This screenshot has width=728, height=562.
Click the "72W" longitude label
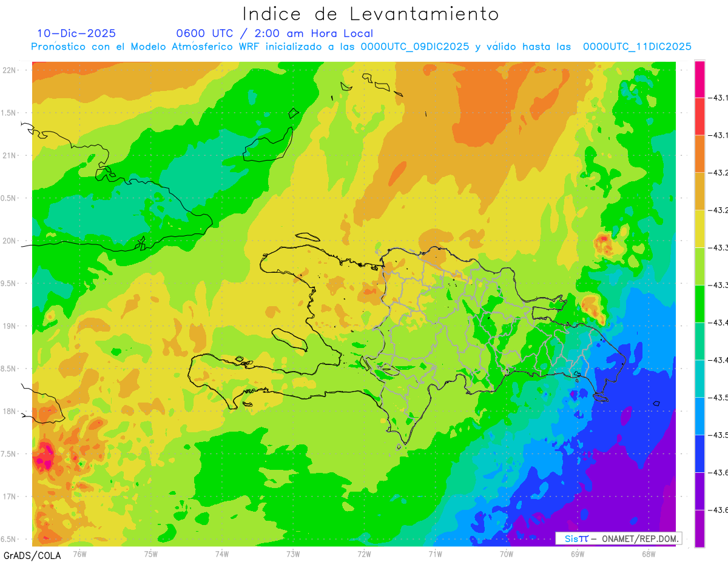click(x=364, y=554)
